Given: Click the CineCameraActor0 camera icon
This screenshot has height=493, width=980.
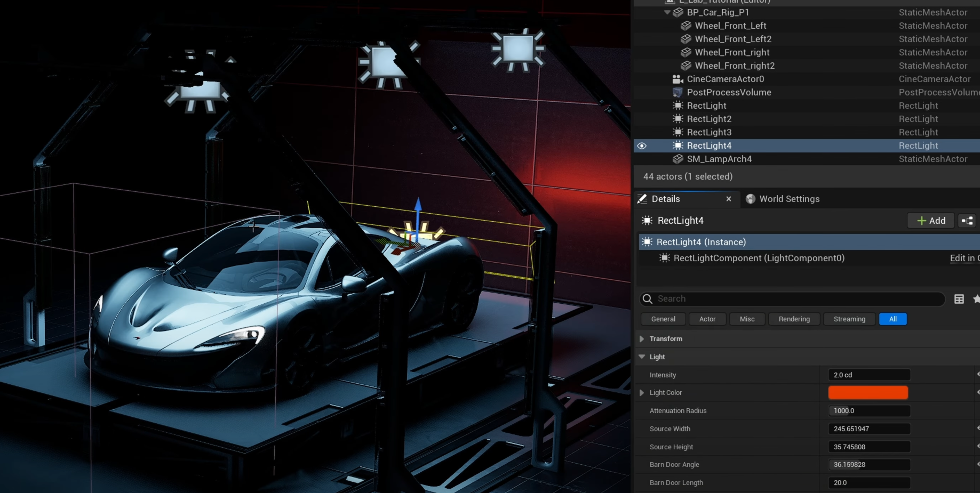Looking at the screenshot, I should 678,79.
